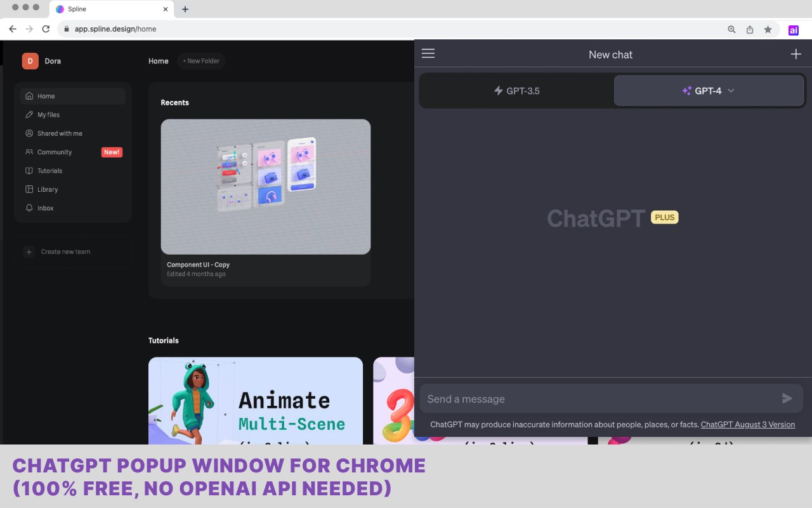The image size is (812, 508).
Task: Send the message with the arrow icon
Action: [787, 398]
